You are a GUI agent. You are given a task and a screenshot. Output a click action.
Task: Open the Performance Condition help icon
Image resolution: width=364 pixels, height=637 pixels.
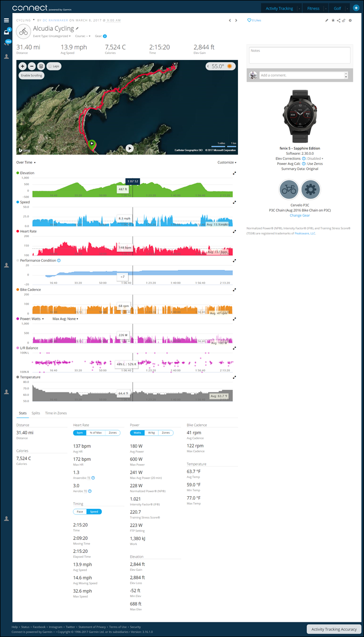(x=59, y=261)
